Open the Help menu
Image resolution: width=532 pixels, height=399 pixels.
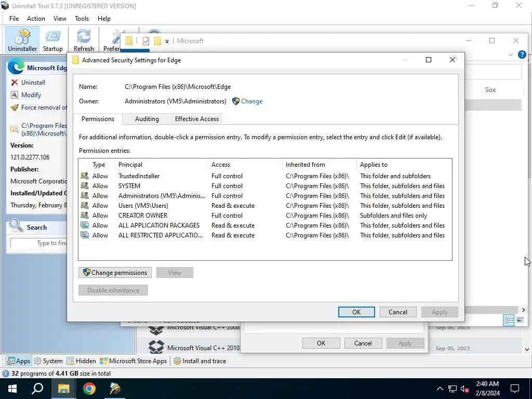click(104, 19)
